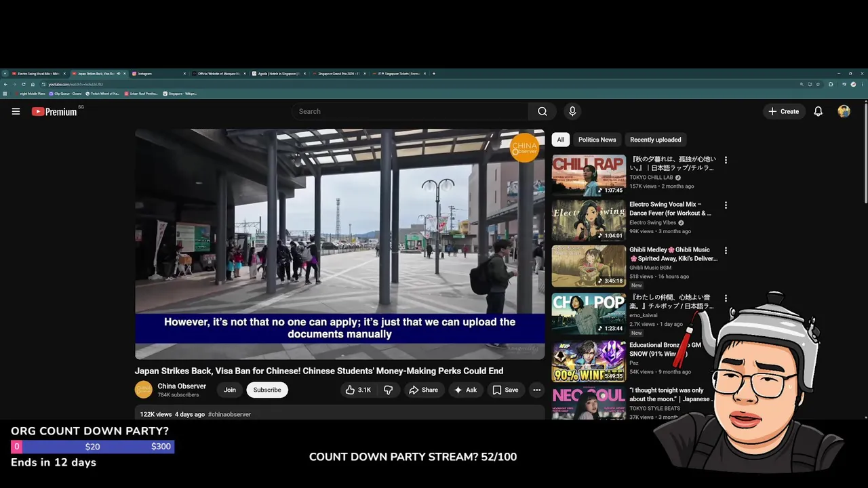Click the Ask button
The image size is (868, 488).
[465, 390]
